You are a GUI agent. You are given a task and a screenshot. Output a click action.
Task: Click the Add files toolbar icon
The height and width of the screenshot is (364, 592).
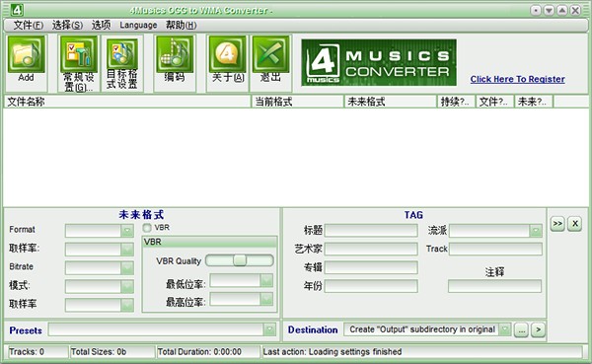tap(26, 54)
